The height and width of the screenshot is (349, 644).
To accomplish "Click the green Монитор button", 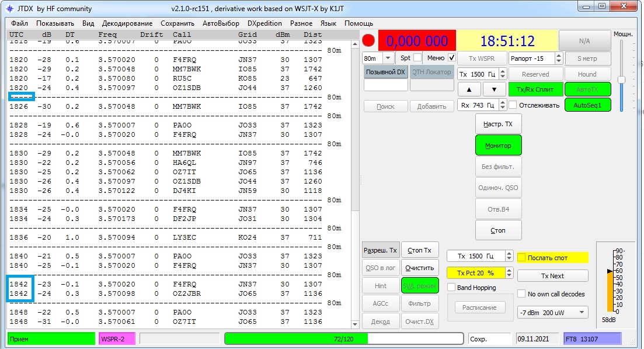I will click(x=498, y=146).
